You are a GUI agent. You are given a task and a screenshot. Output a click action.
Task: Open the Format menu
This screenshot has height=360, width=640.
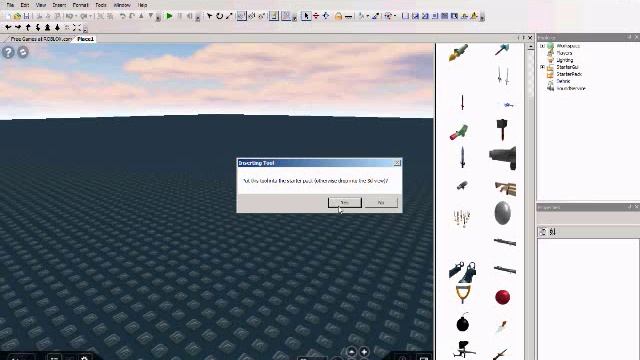pos(80,5)
